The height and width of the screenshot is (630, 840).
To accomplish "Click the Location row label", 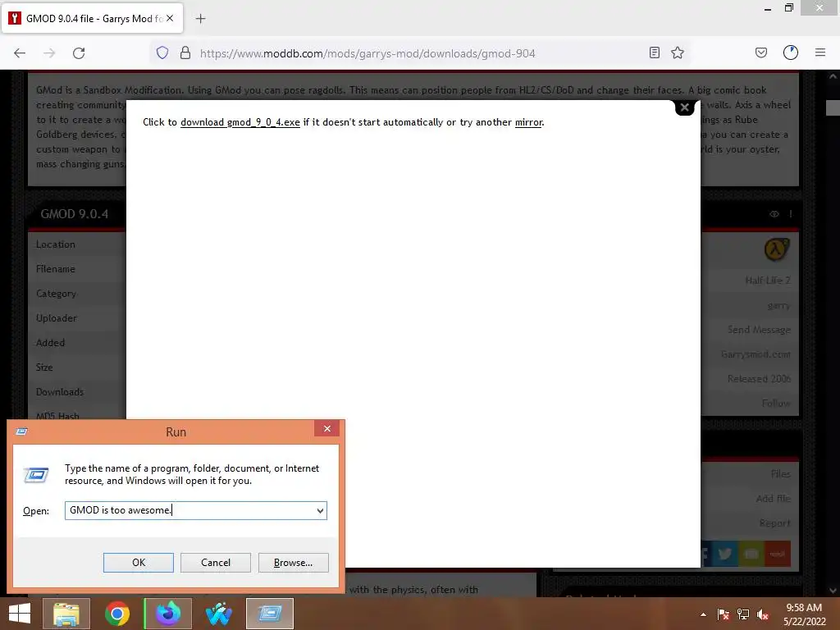I will pos(56,244).
